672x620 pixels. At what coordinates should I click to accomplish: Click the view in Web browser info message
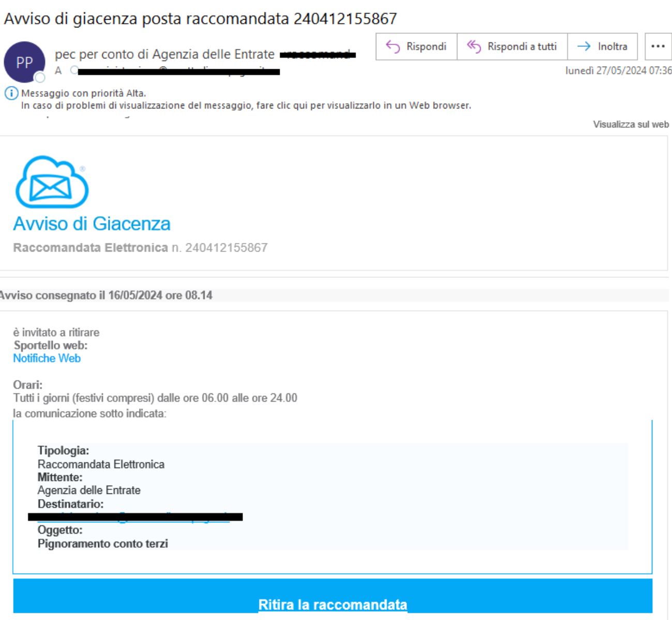[246, 105]
